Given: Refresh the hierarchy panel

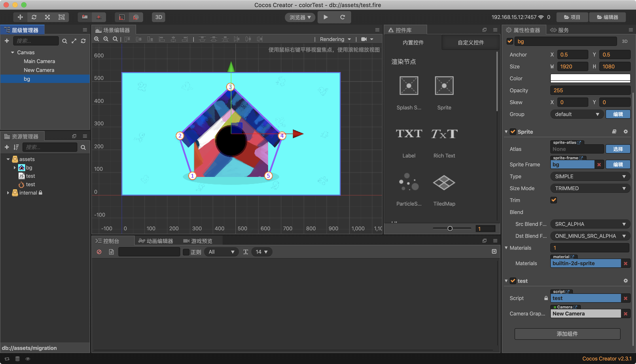Looking at the screenshot, I should (83, 41).
